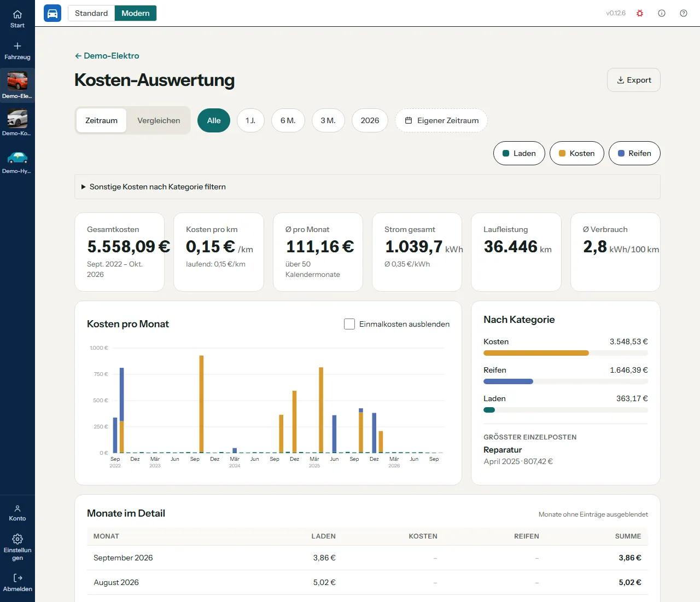Image resolution: width=700 pixels, height=602 pixels.
Task: Switch to Modern view mode
Action: pos(136,13)
